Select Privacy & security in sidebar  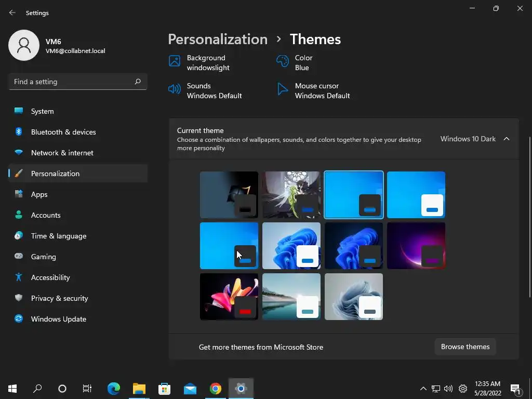click(78, 298)
